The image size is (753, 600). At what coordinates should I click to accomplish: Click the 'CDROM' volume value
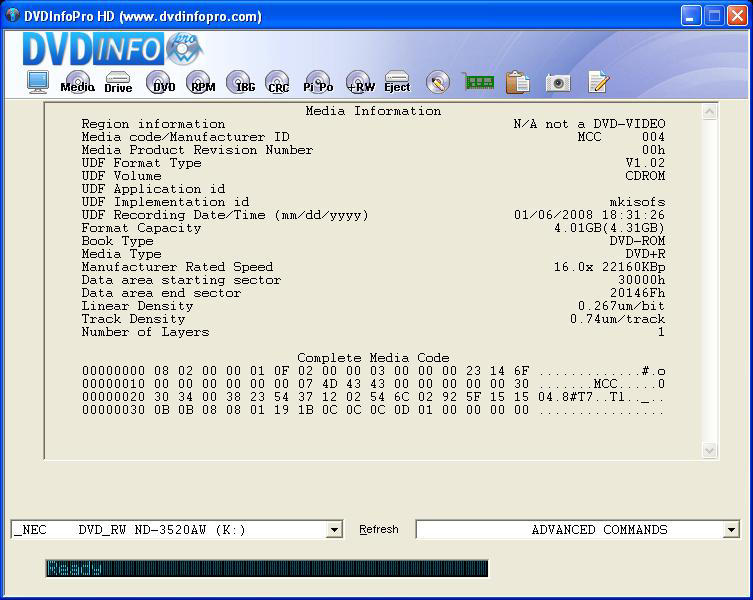coord(645,176)
